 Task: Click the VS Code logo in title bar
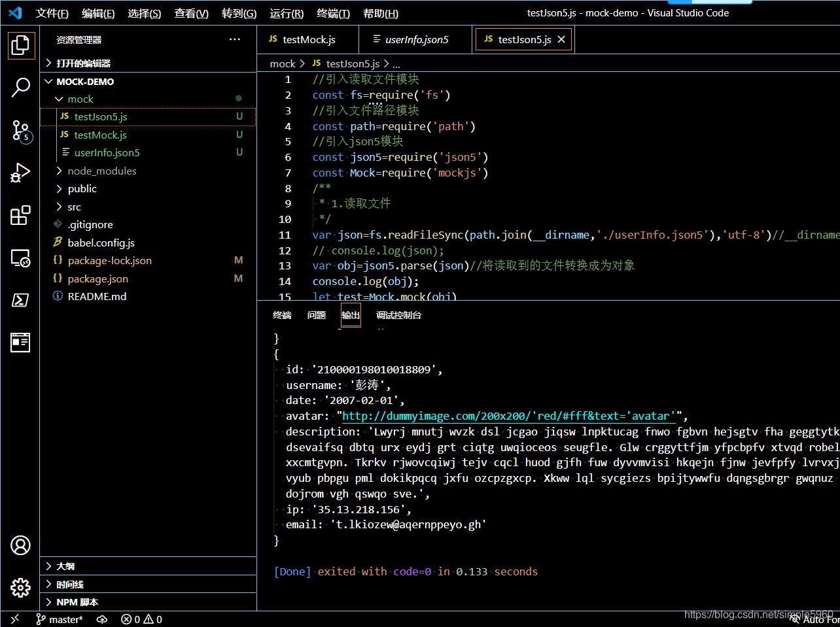[15, 13]
